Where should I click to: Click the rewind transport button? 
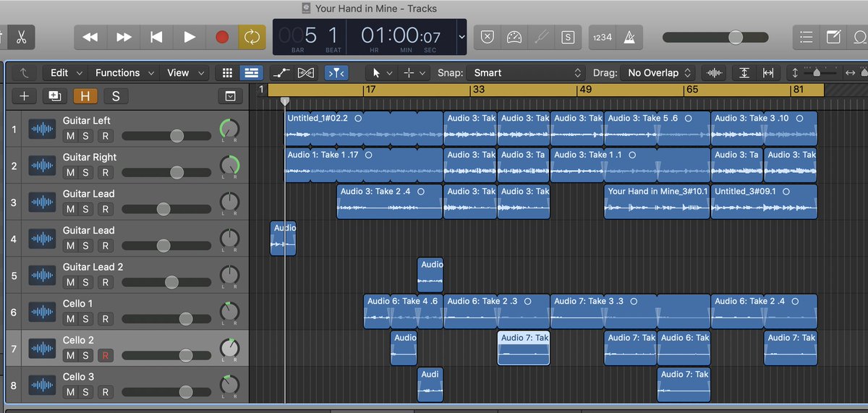point(90,37)
